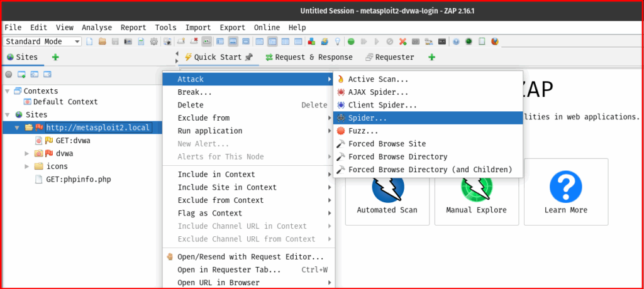Viewport: 644px width, 289px height.
Task: Add a Sites-panel tab with green plus
Action: click(55, 57)
